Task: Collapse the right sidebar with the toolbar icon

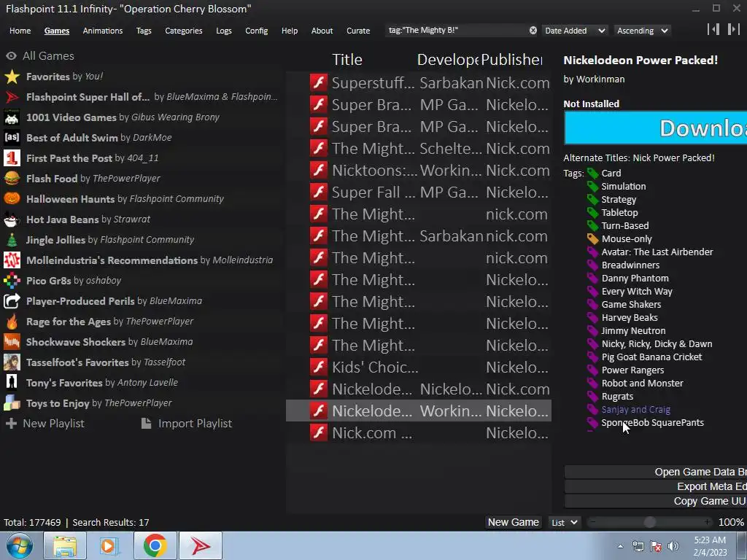Action: [x=733, y=29]
